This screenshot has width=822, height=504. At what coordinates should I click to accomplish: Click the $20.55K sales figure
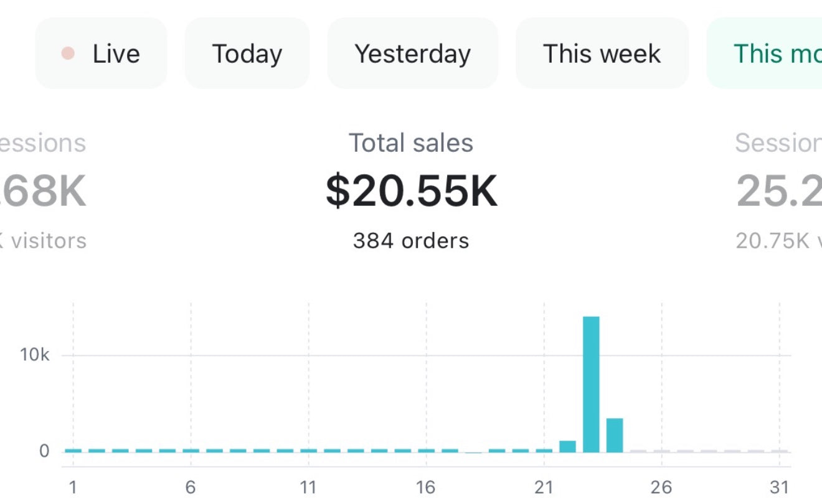(411, 191)
